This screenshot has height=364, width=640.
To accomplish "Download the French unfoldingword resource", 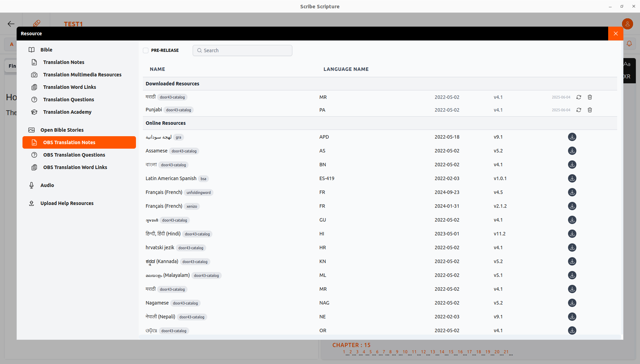I will [572, 192].
